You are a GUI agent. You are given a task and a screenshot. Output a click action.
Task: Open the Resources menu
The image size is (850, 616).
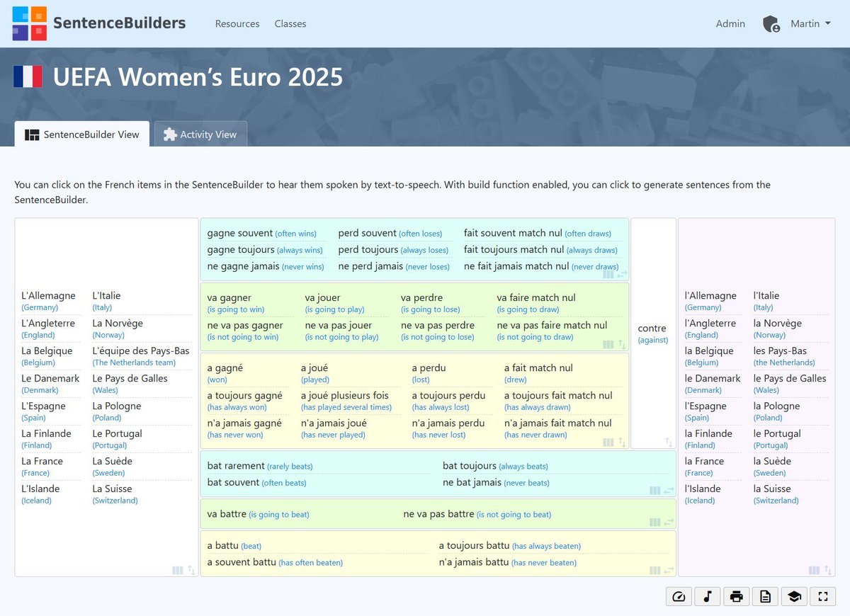[237, 23]
